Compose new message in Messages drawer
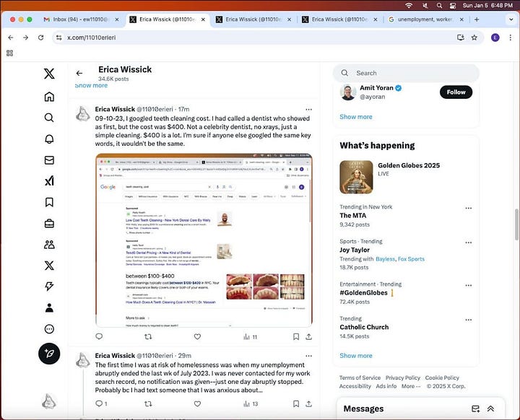Screen dimensions: 520x420 tap(475, 408)
